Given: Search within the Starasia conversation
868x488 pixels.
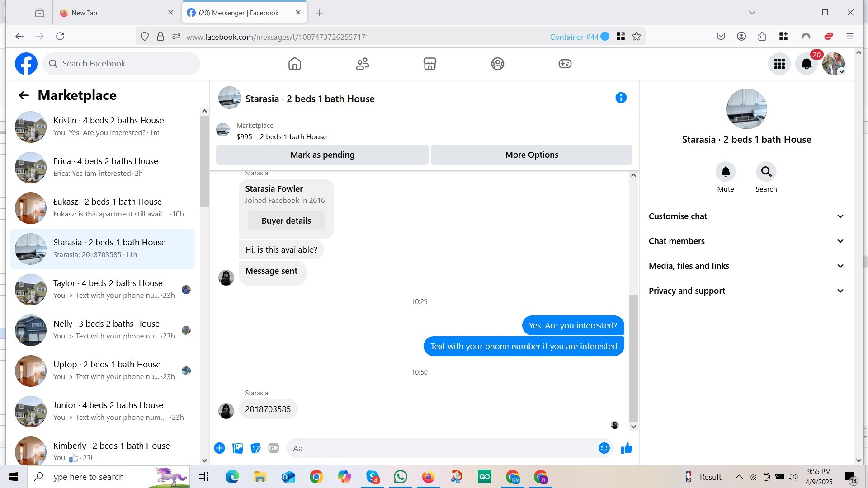Looking at the screenshot, I should [766, 172].
